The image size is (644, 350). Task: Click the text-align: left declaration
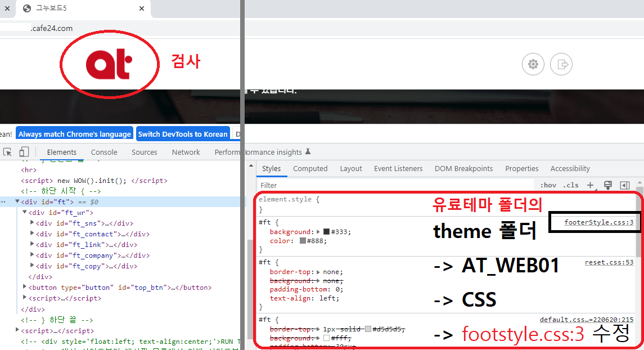point(304,298)
